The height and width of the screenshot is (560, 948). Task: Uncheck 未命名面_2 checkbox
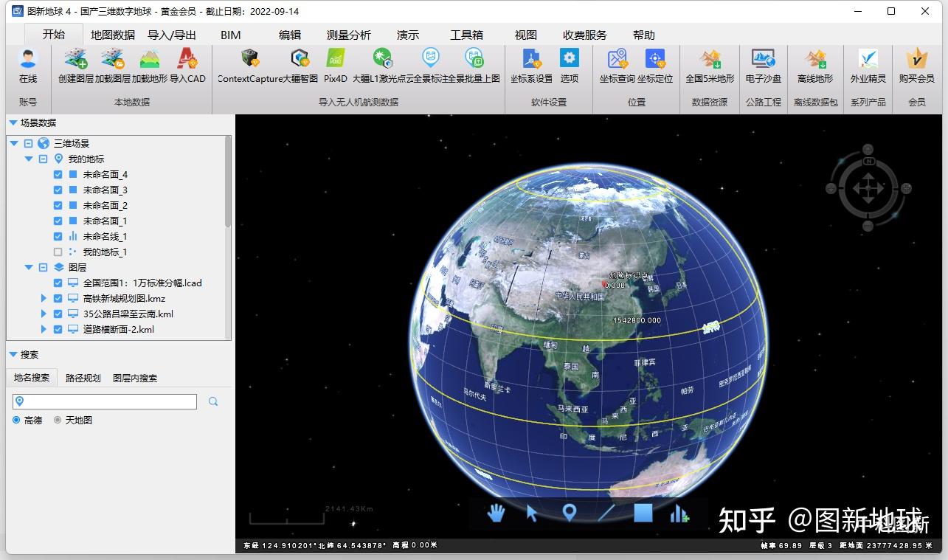click(x=58, y=206)
